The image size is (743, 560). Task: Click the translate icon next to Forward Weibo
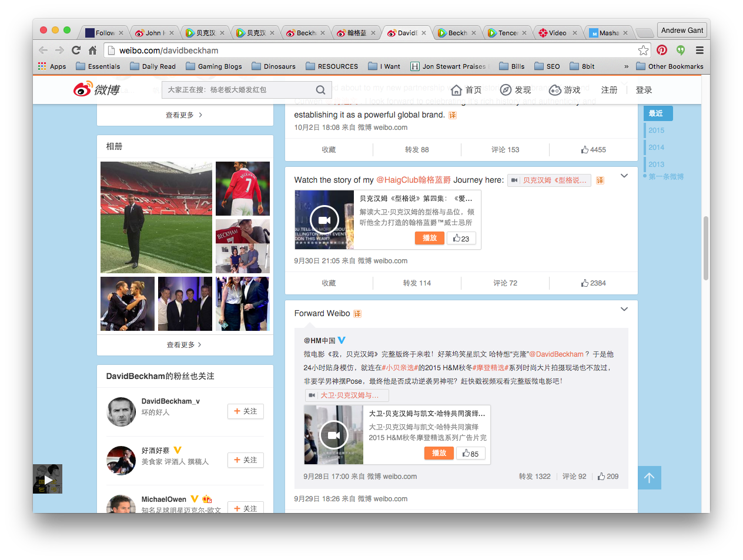point(357,314)
